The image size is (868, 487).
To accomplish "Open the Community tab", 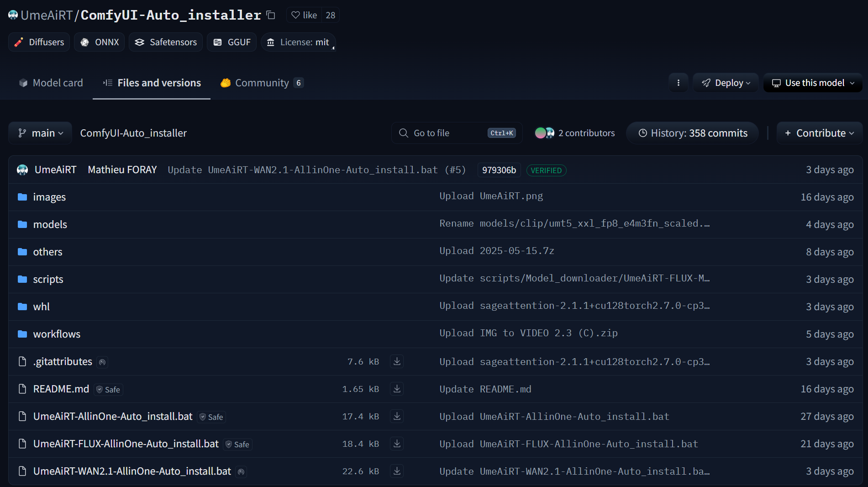I will [262, 83].
